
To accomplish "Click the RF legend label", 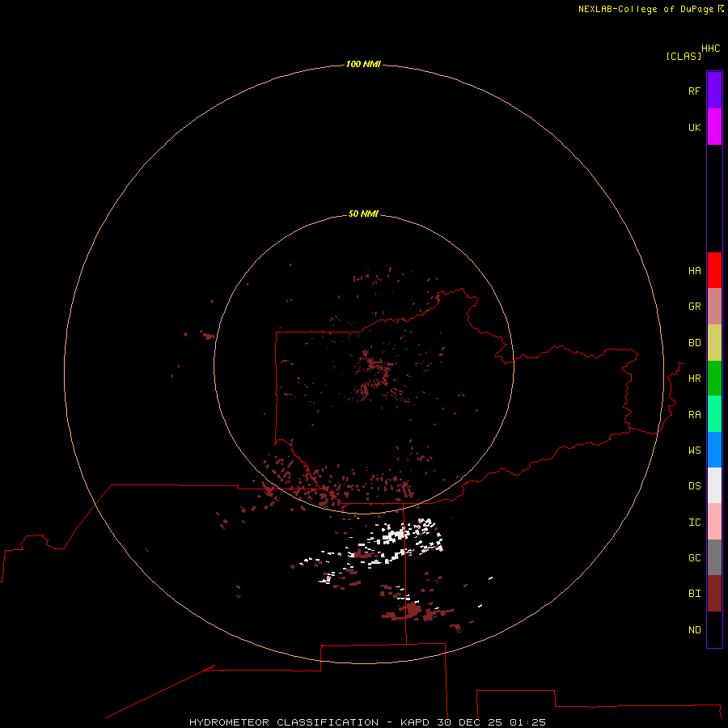I will click(x=694, y=91).
